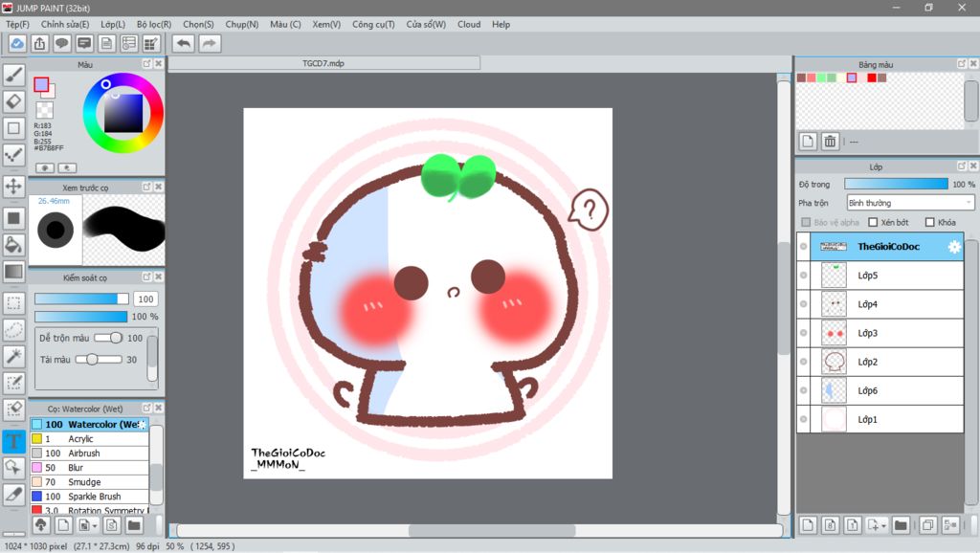980x553 pixels.
Task: Toggle visibility of Lớp3 layer
Action: pyautogui.click(x=804, y=333)
